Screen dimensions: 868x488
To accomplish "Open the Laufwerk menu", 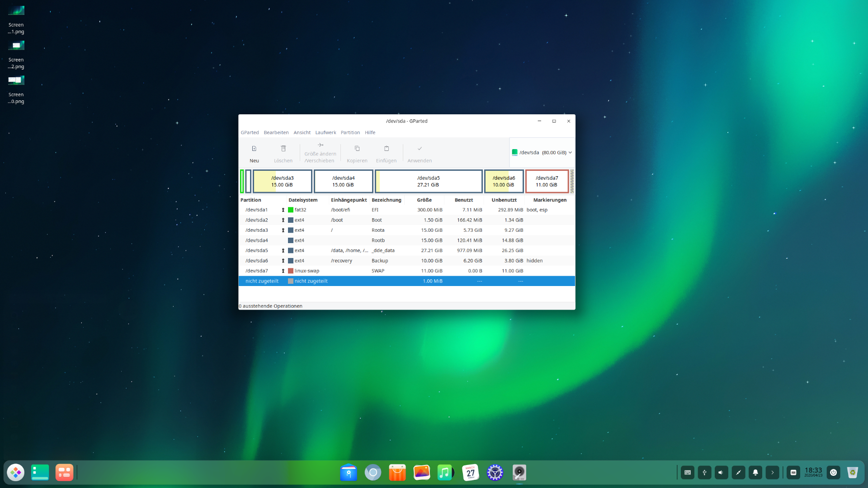I will click(x=325, y=133).
